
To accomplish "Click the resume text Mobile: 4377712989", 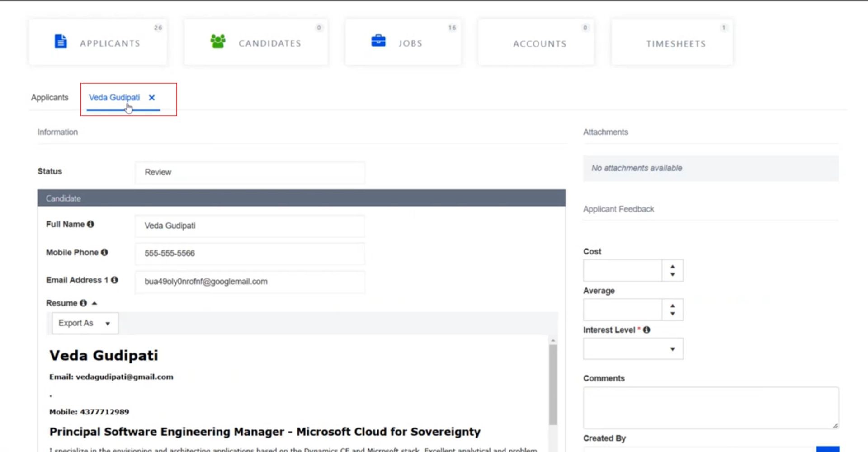I will pos(89,412).
